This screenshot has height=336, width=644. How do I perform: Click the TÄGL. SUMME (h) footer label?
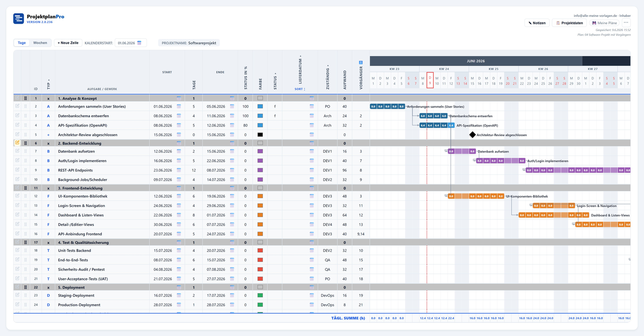tap(348, 318)
